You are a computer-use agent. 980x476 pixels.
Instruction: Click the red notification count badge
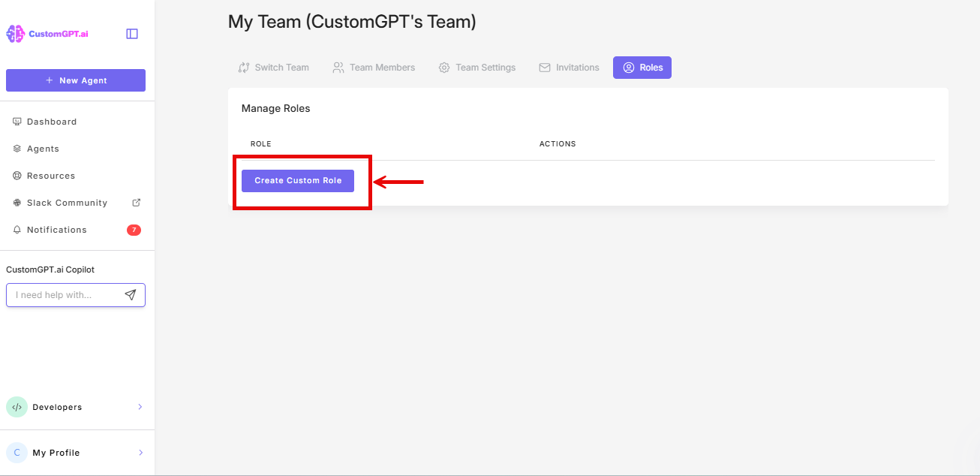pos(134,229)
